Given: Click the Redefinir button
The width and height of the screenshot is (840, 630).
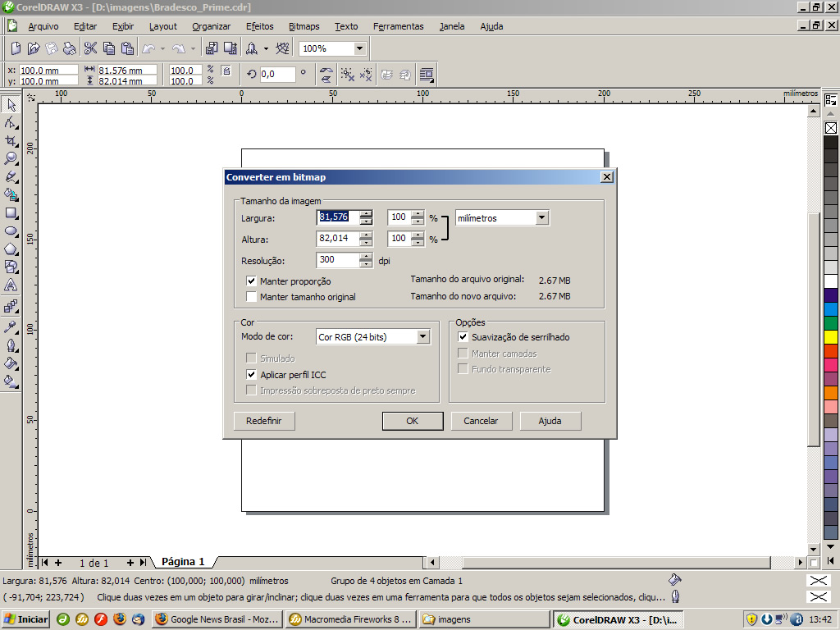Looking at the screenshot, I should click(264, 421).
